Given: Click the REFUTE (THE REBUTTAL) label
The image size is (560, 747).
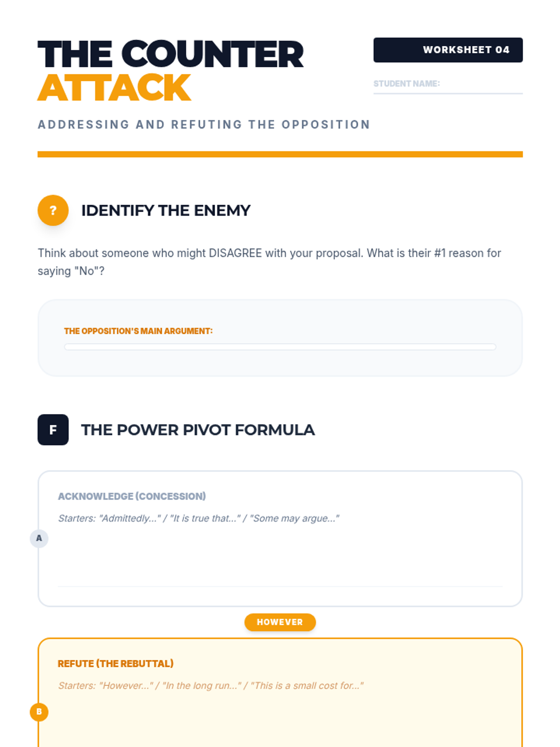Looking at the screenshot, I should pos(115,663).
